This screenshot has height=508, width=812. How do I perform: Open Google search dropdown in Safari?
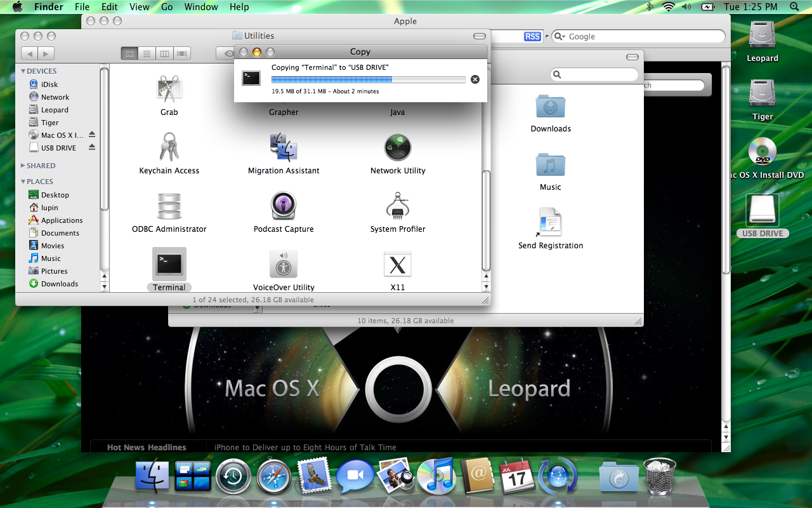point(560,37)
